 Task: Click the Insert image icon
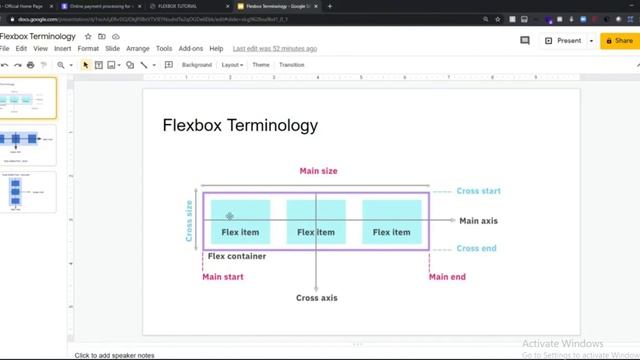pos(111,65)
